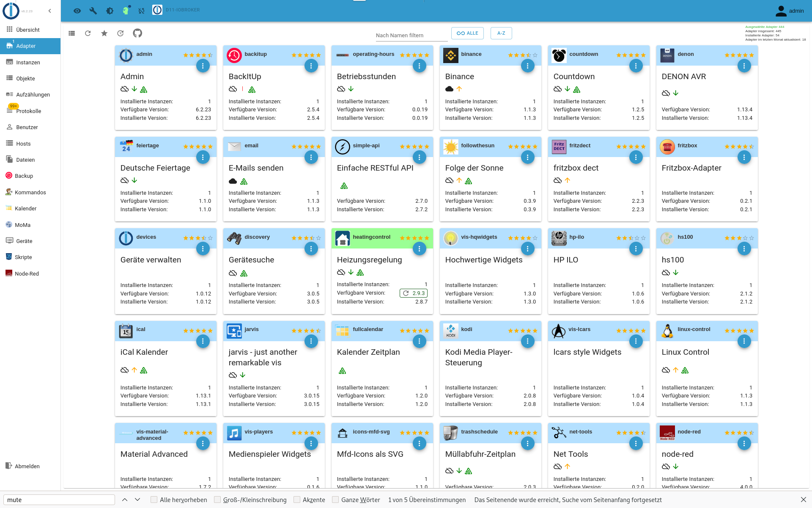The width and height of the screenshot is (812, 508).
Task: Toggle the ALLE filter button
Action: (467, 33)
